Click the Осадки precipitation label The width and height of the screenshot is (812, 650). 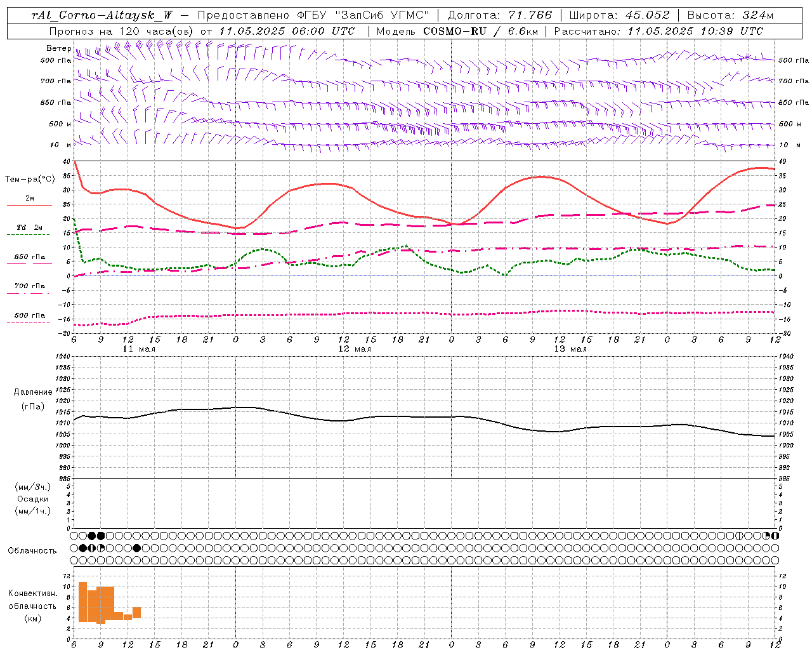click(33, 499)
